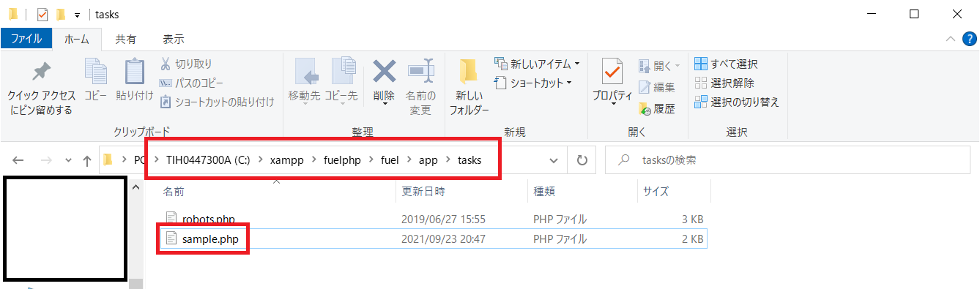The height and width of the screenshot is (289, 980).
Task: Click the History (履歴) command
Action: [656, 109]
